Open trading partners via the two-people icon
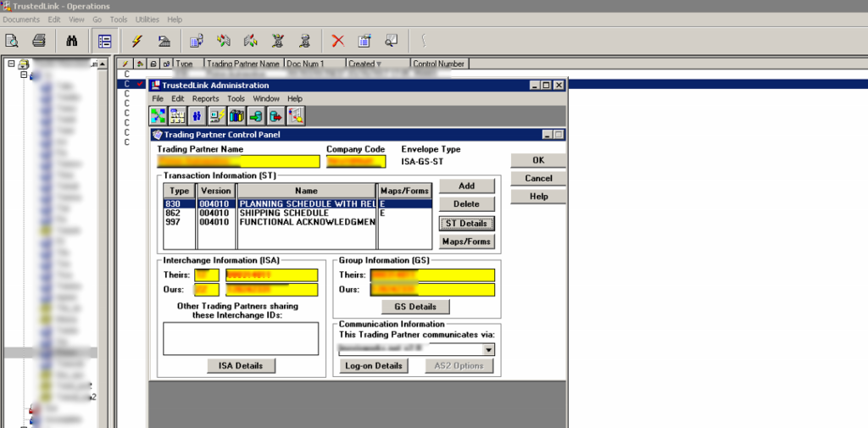Viewport: 868px width, 428px height. click(197, 116)
